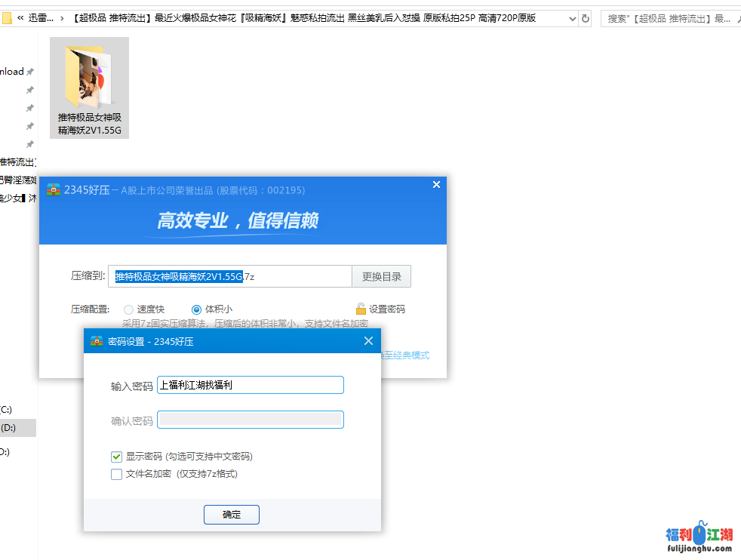
Task: Select the 迅雷 tab in the breadcrumb bar
Action: coord(42,17)
